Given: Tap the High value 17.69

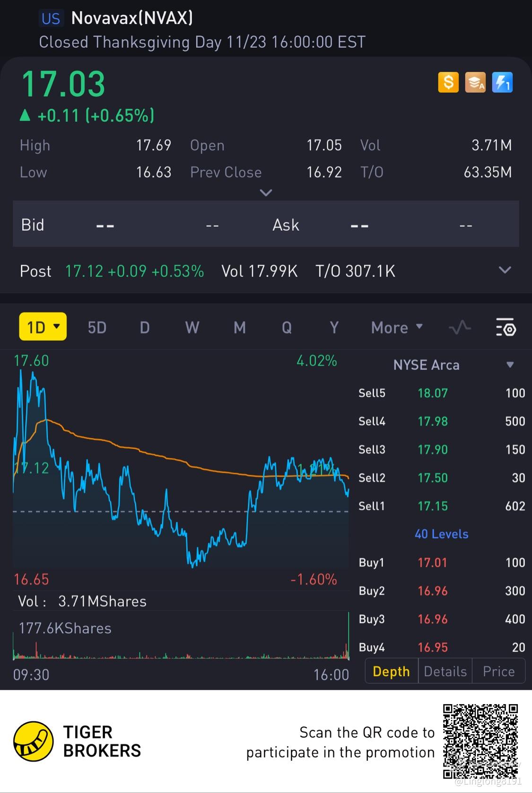Looking at the screenshot, I should click(154, 145).
